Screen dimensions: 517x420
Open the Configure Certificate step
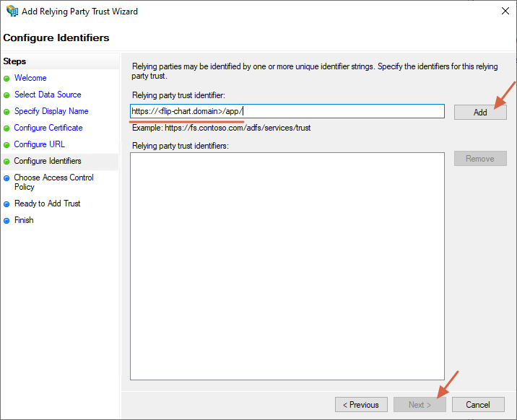point(48,128)
